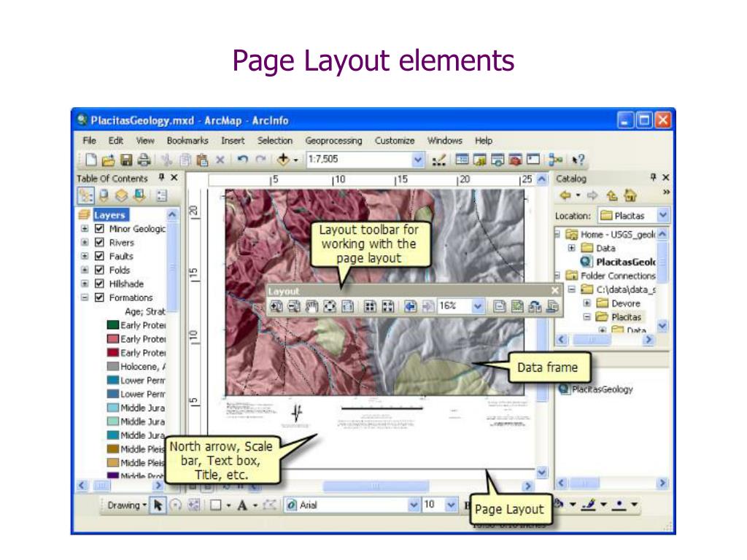Close the floating Layout toolbar

(555, 291)
